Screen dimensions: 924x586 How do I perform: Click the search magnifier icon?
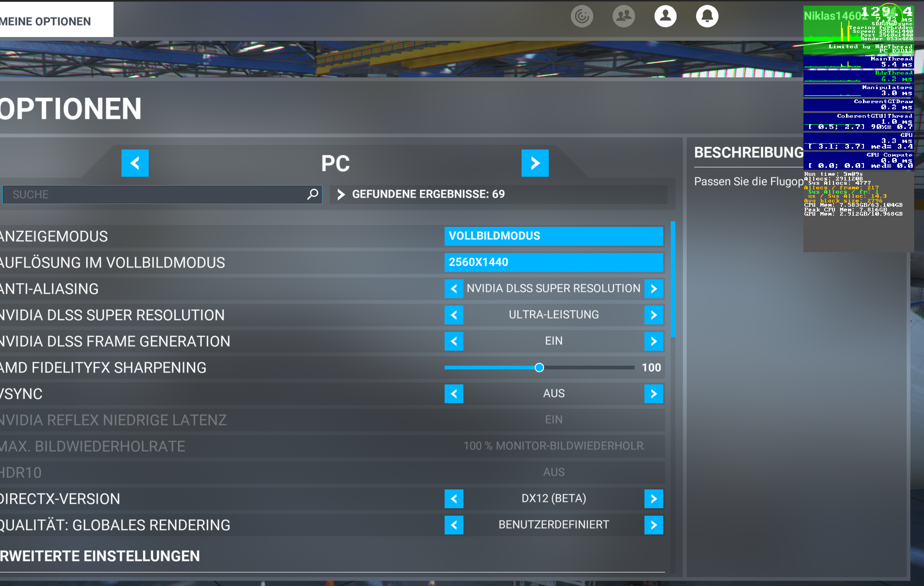[x=312, y=194]
